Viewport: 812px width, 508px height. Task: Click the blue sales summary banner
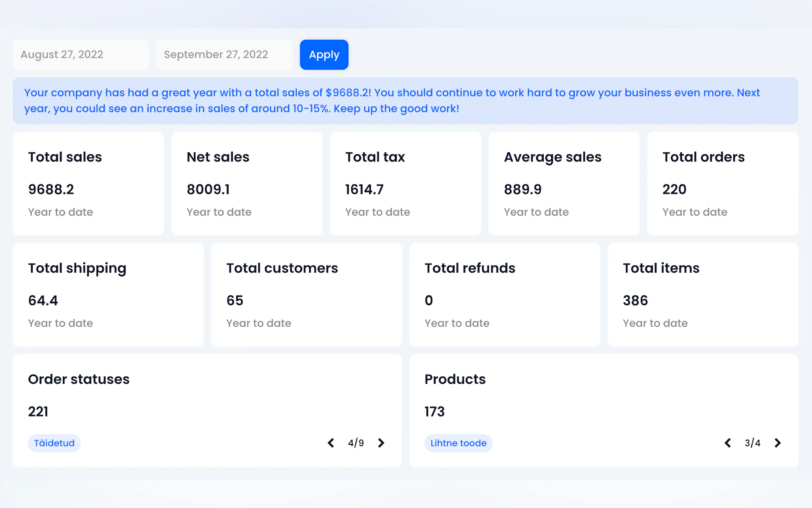[405, 101]
